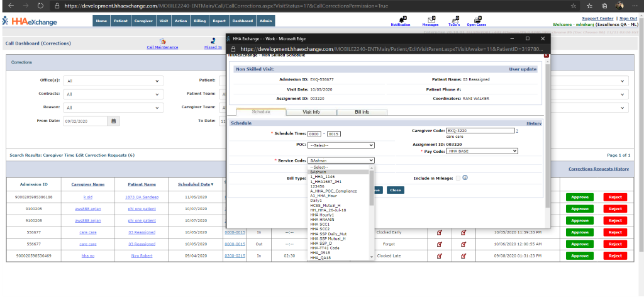
Task: Click the browser refresh icon
Action: coord(40,6)
